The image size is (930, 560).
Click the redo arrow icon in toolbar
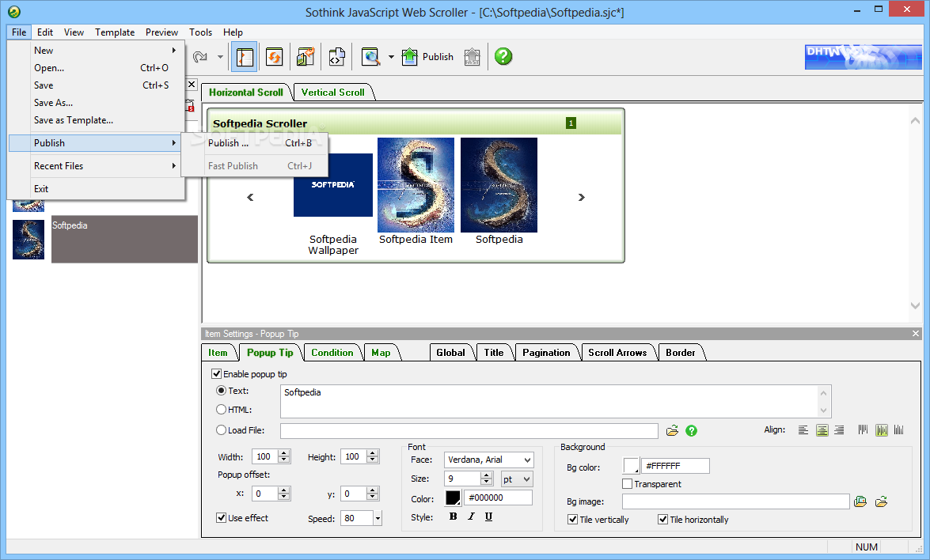tap(200, 57)
